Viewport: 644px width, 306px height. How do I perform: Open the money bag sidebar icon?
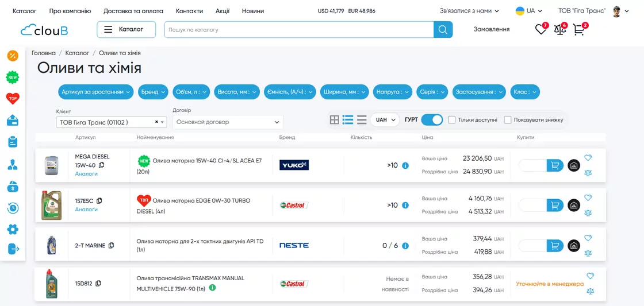click(13, 187)
